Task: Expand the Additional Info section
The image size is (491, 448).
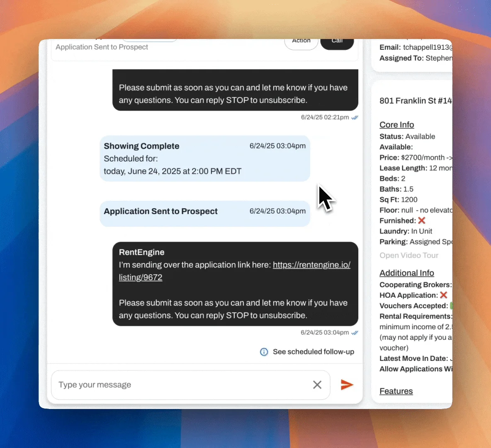Action: [407, 273]
